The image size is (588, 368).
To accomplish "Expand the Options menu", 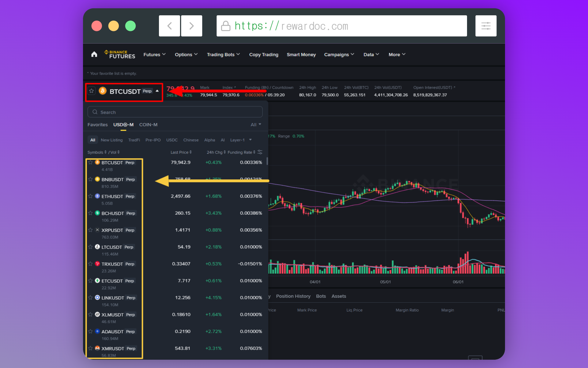I will (186, 55).
